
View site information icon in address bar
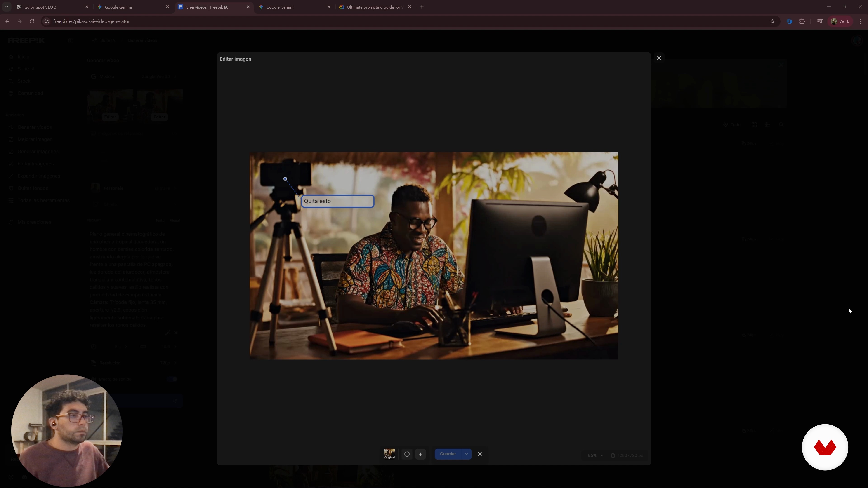point(47,21)
